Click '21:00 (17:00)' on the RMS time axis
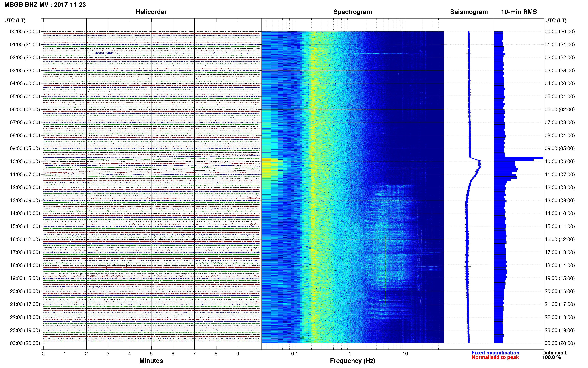Viewport: 588px width, 368px height. 560,304
